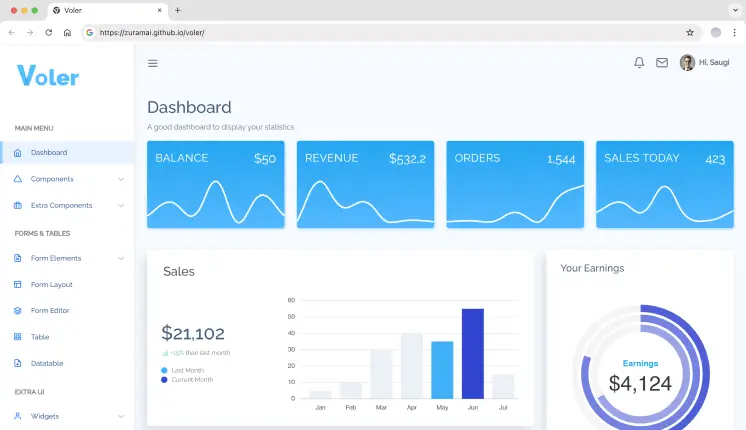The image size is (746, 430).
Task: Expand the Extra Components chevron
Action: [121, 205]
